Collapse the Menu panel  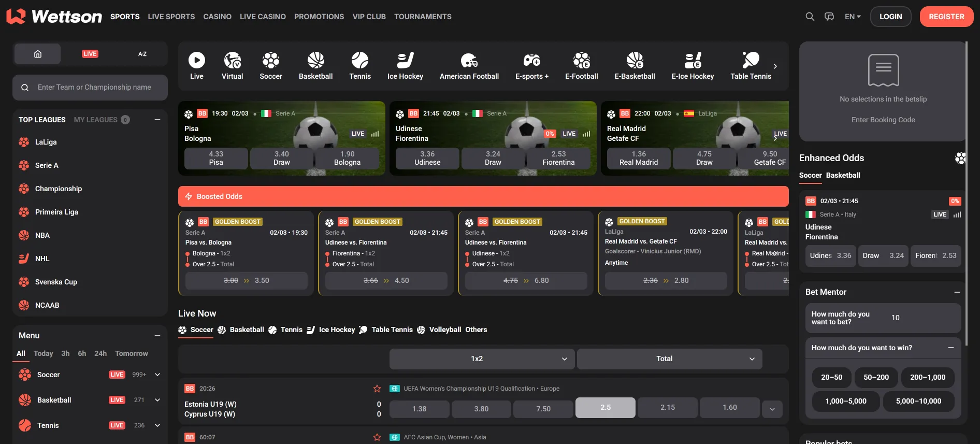click(x=157, y=336)
